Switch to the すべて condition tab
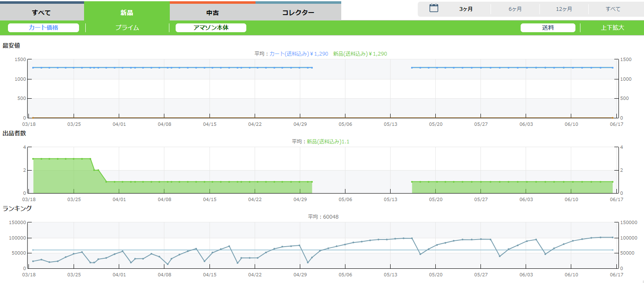 41,12
